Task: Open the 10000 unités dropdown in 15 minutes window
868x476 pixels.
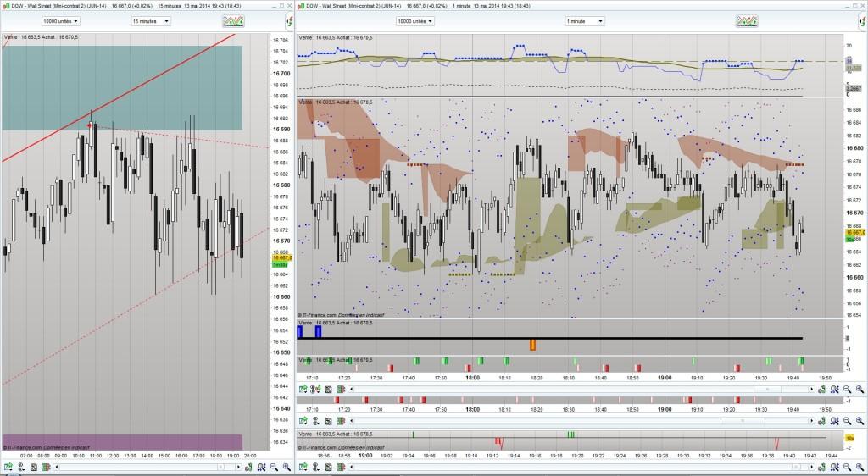Action: click(61, 21)
